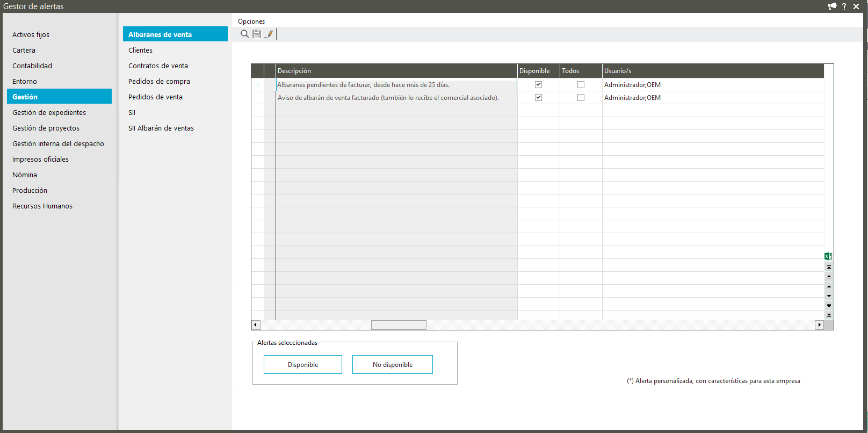Click the Disponible button under Alertas seleccionadas
The height and width of the screenshot is (433, 868).
click(303, 365)
